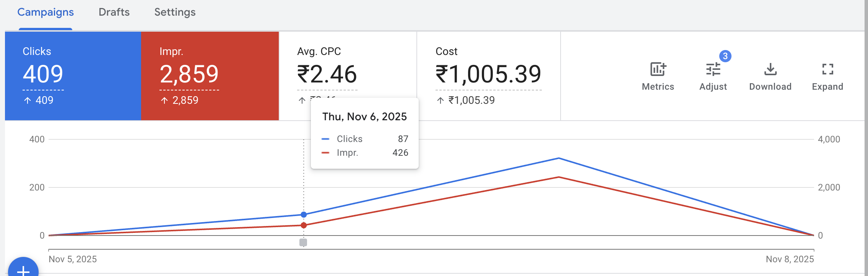Viewport: 868px width, 276px height.
Task: Click the blue Clicks data point on chart
Action: coord(304,215)
